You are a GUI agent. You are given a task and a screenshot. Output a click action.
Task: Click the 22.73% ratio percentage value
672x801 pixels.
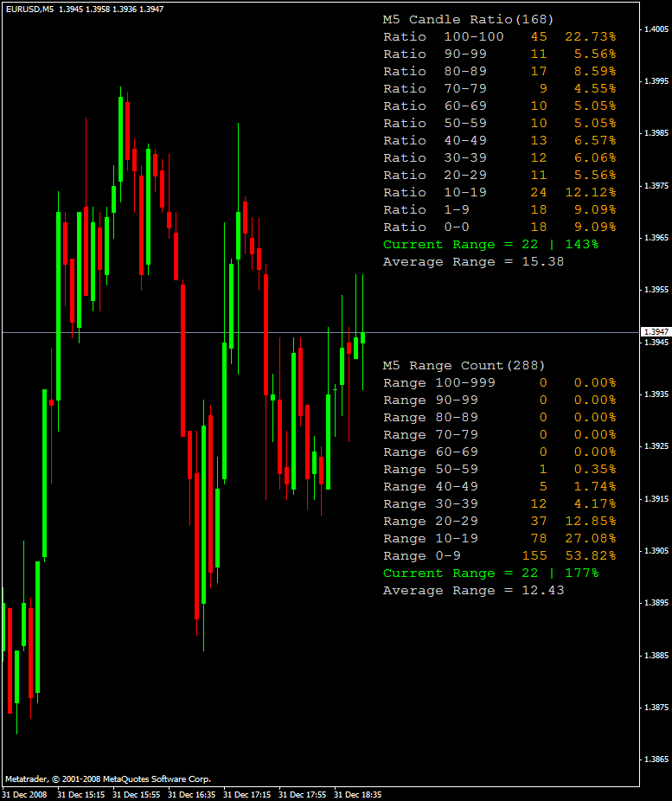coord(591,37)
